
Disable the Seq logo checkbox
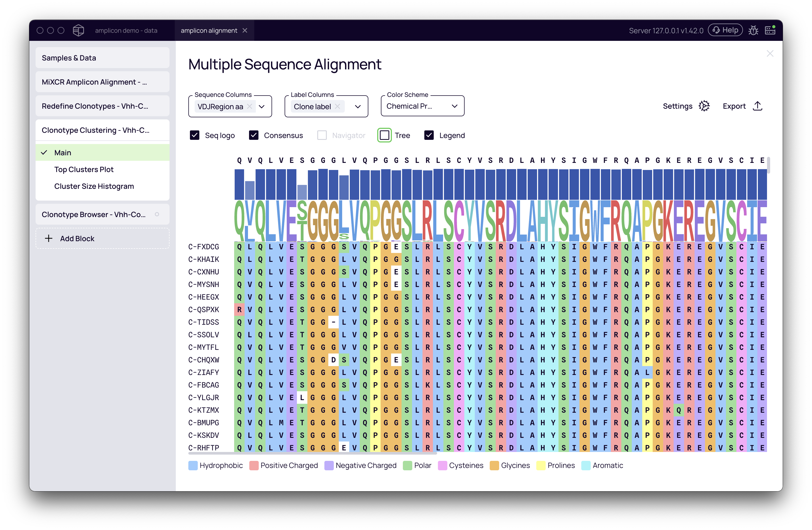coord(194,135)
